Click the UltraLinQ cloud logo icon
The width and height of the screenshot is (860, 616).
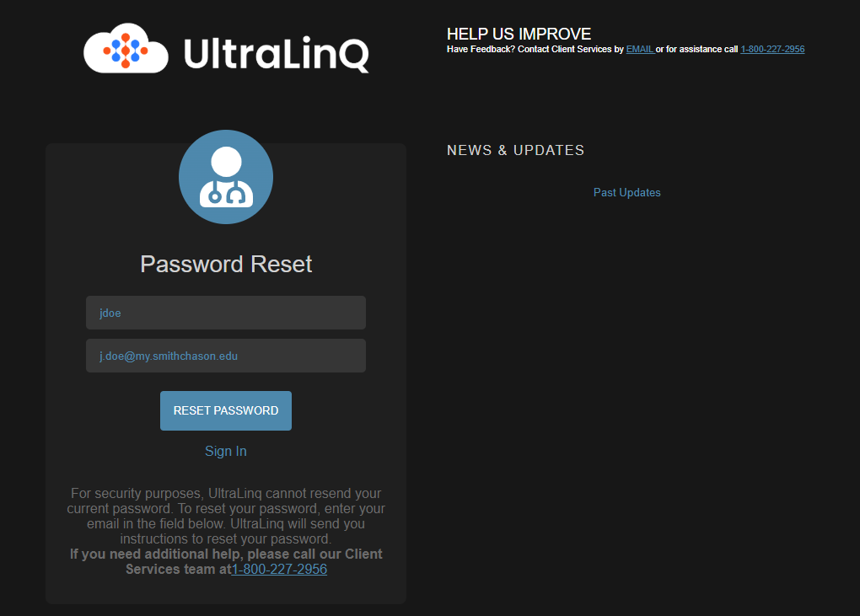126,48
